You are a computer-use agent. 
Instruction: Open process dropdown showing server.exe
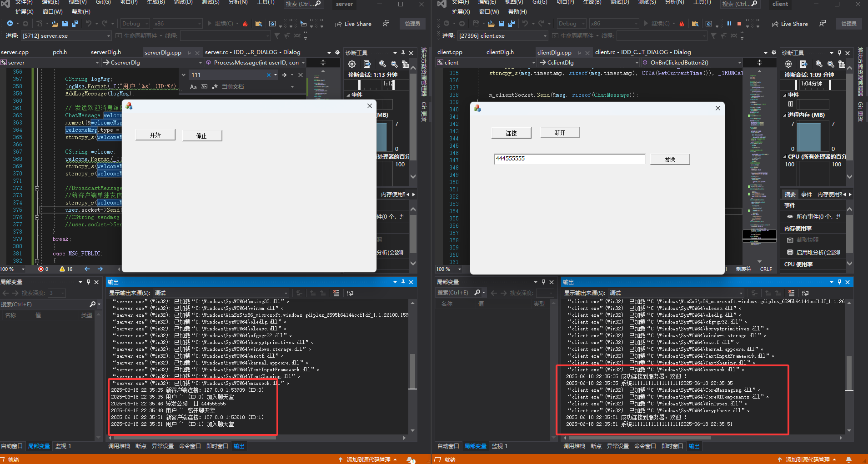tap(66, 36)
